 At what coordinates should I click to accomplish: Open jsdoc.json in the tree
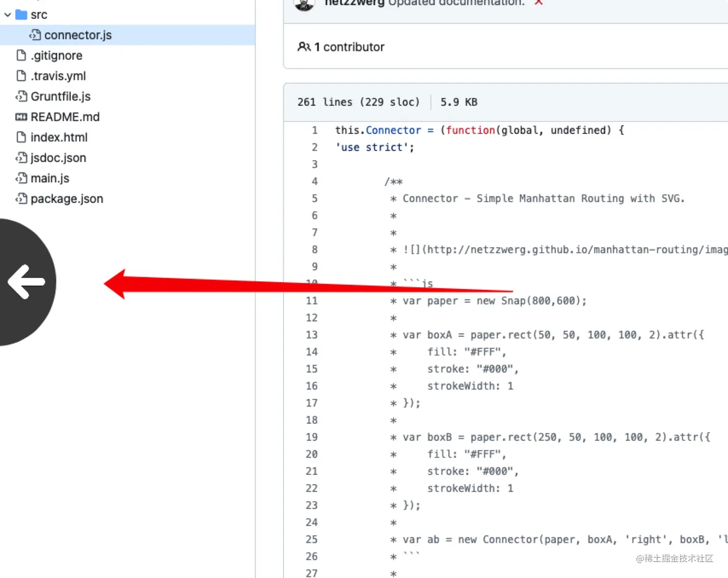[58, 158]
